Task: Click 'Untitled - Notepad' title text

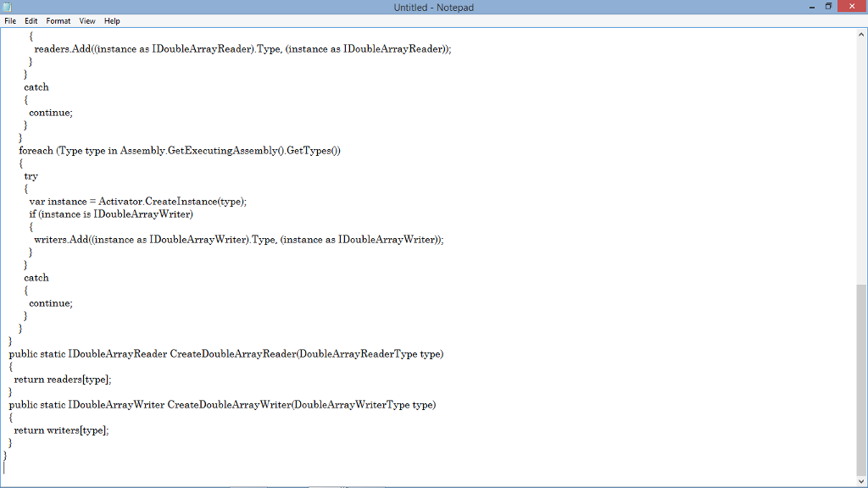Action: tap(433, 7)
